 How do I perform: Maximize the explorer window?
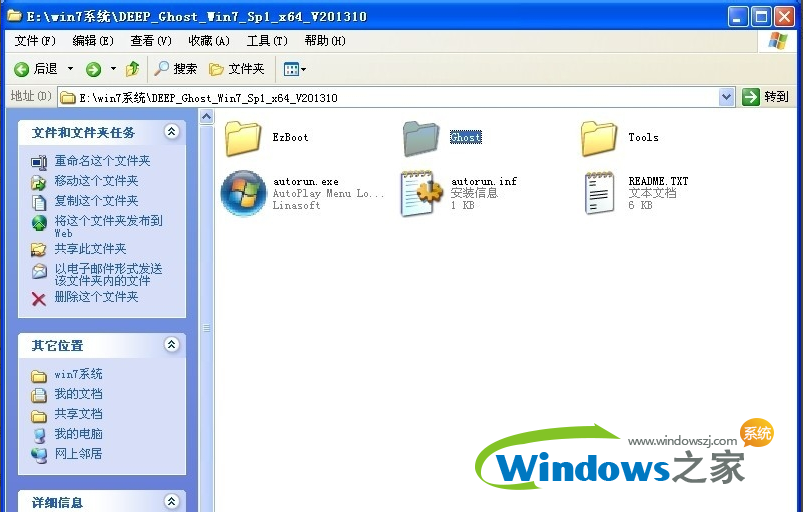[760, 17]
